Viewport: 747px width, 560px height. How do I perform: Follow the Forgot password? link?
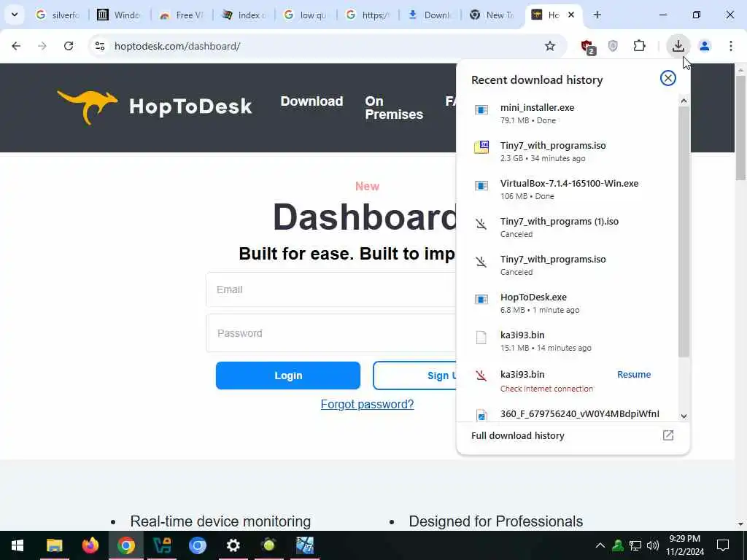point(368,404)
